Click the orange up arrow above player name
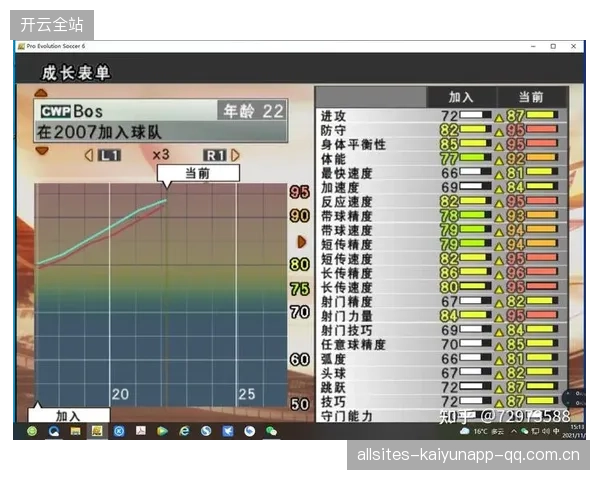The image size is (600, 480). [x=41, y=93]
